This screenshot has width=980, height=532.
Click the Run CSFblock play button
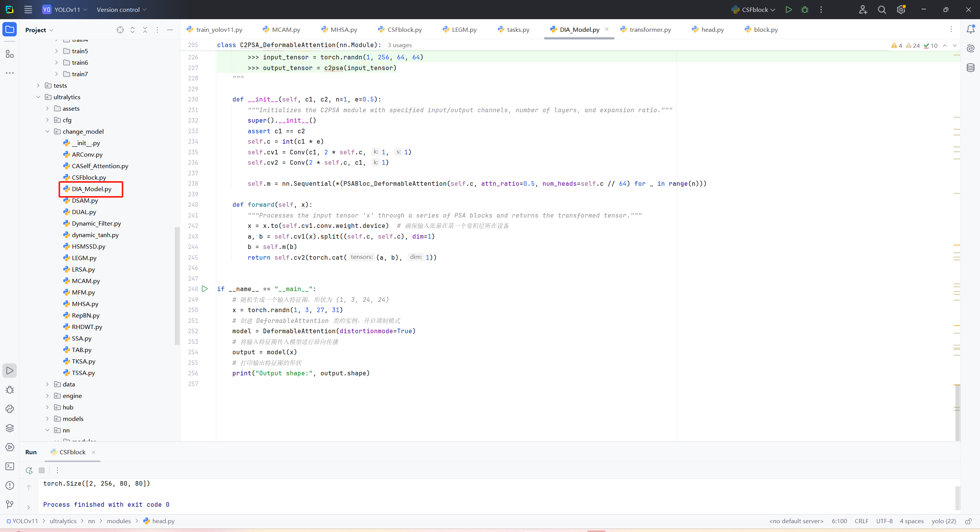pos(788,10)
